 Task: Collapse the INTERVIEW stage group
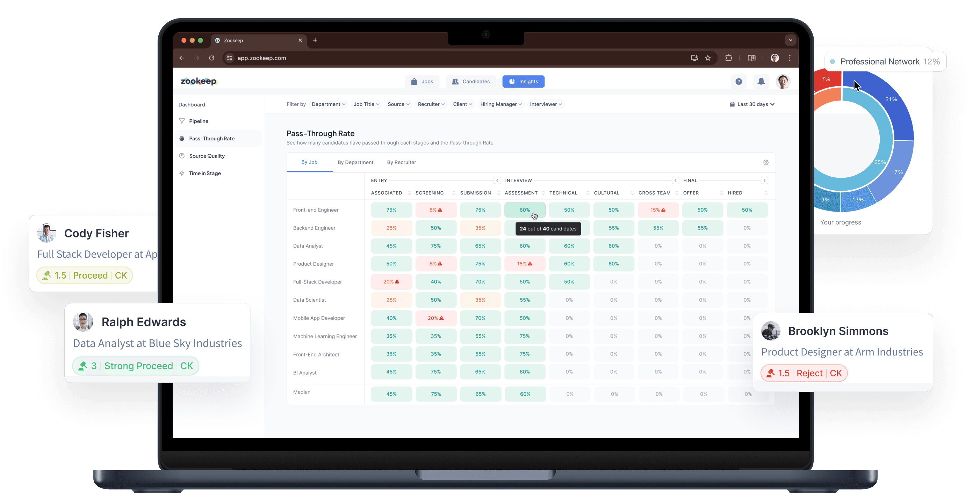pyautogui.click(x=675, y=180)
